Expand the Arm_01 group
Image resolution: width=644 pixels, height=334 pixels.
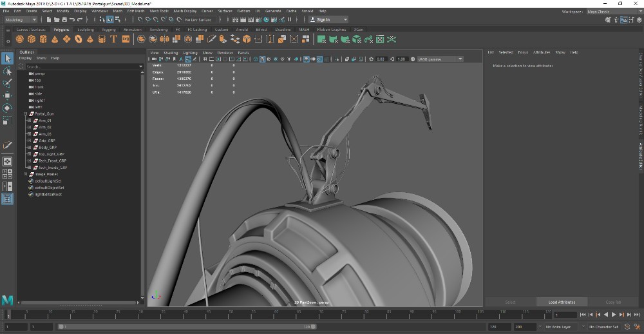coord(29,121)
